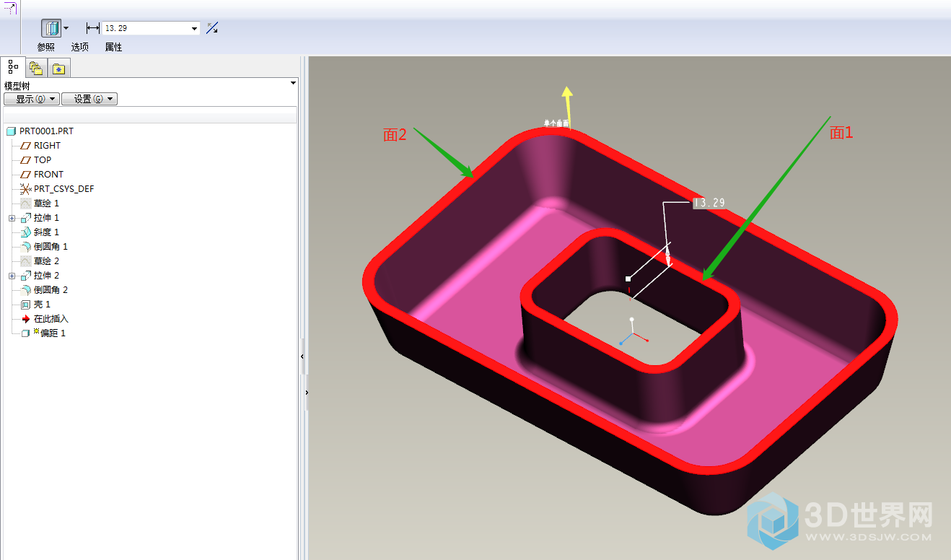Click the model tree panel collapse arrow
Viewport: 951px width, 560px height.
pyautogui.click(x=293, y=83)
